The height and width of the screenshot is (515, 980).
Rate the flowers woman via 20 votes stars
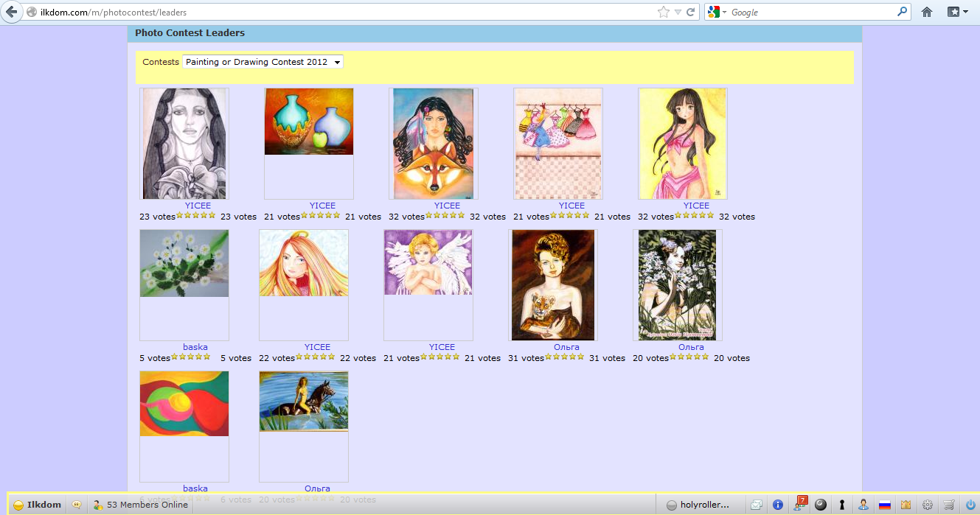[689, 357]
